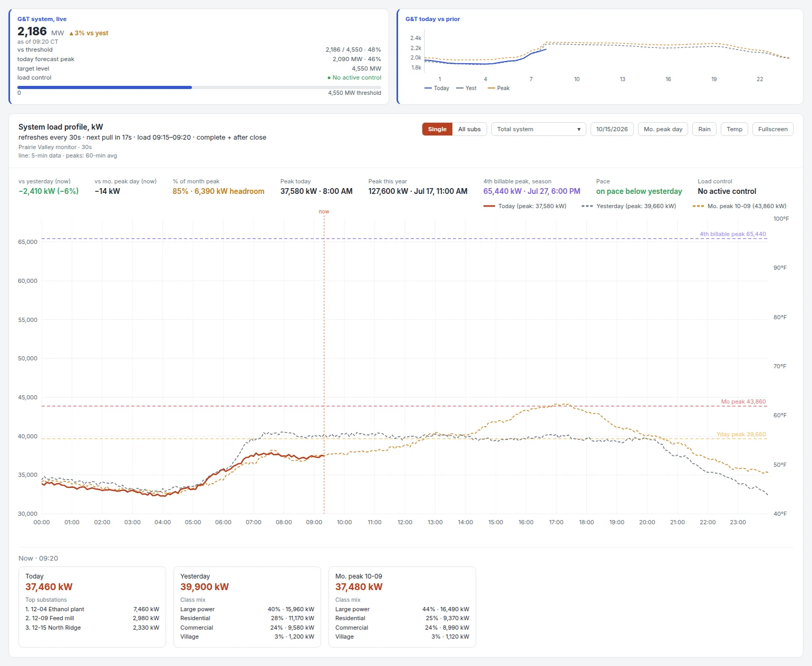Click the '3% vs yest' change indicator
The width and height of the screenshot is (812, 666).
tap(89, 33)
